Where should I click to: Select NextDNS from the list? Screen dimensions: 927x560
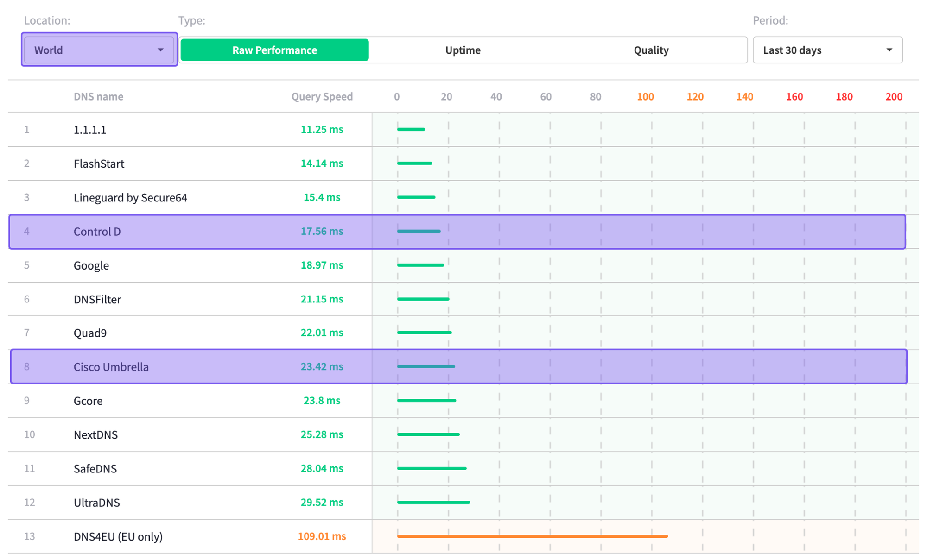[95, 434]
